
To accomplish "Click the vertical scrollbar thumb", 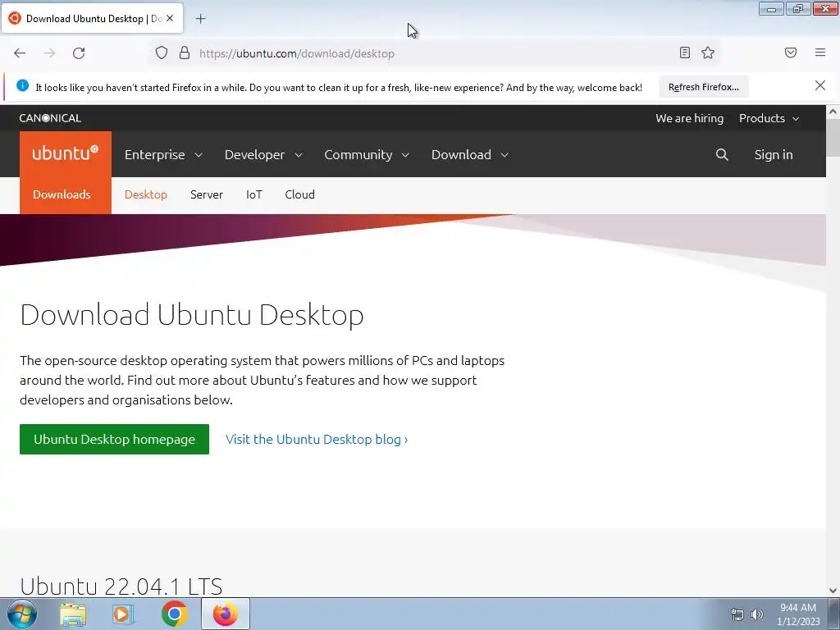I will pyautogui.click(x=833, y=139).
